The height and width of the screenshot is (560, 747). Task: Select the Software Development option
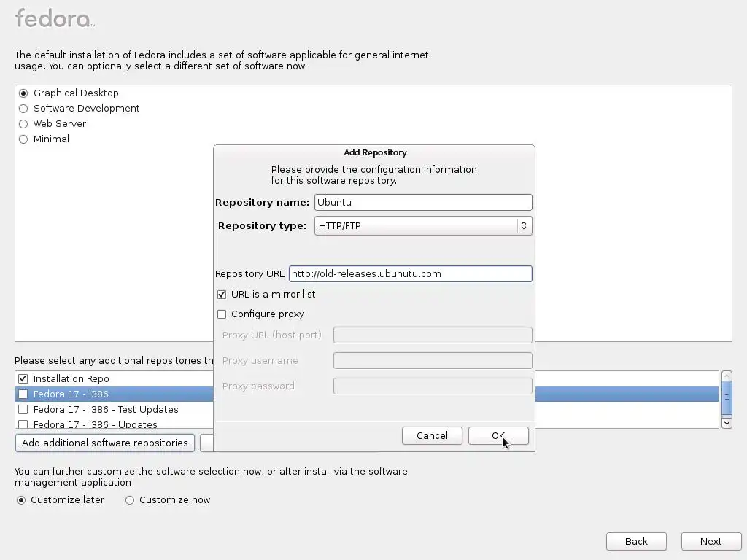click(23, 109)
